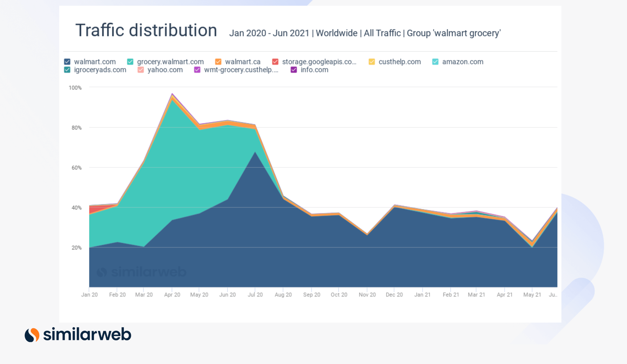
Task: Toggle the custhelp.com legend checkbox
Action: pyautogui.click(x=372, y=62)
